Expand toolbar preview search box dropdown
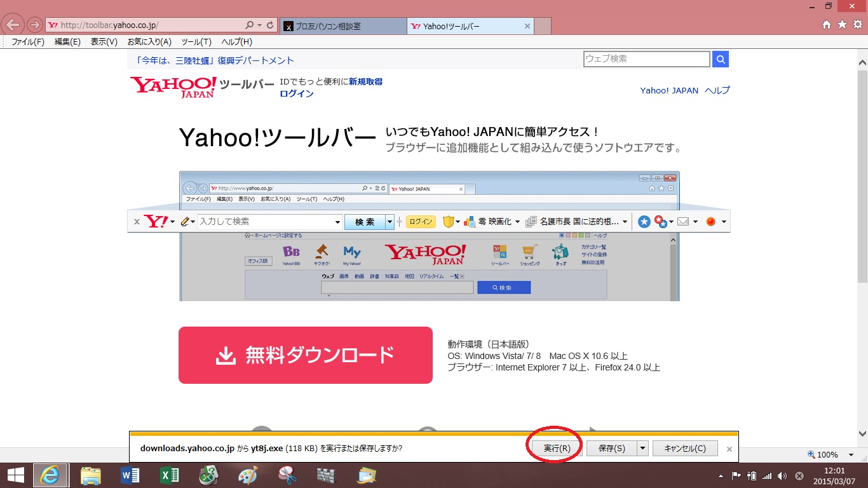Screen dimensions: 868x488 point(338,222)
